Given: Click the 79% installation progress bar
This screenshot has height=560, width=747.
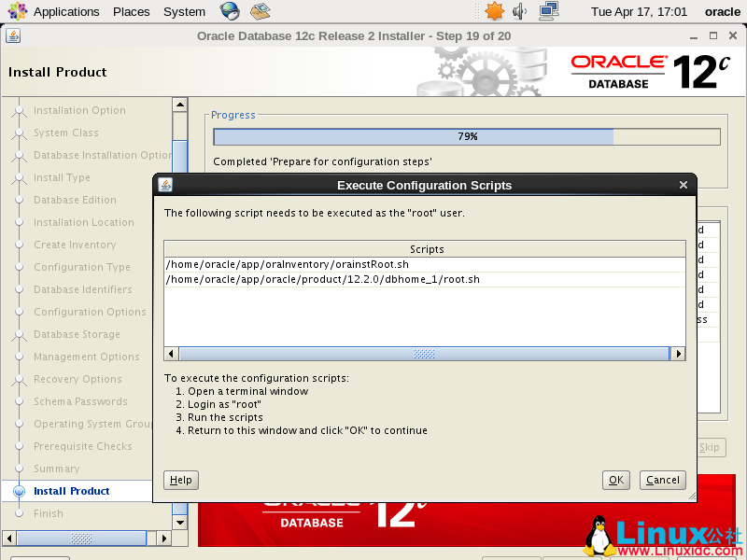Looking at the screenshot, I should pos(467,136).
